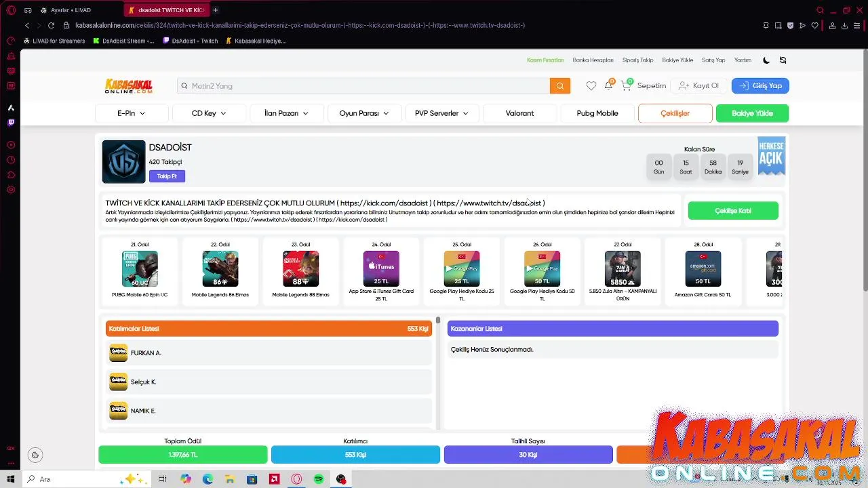Click the Kayıt Ol button
The width and height of the screenshot is (868, 488).
[698, 86]
